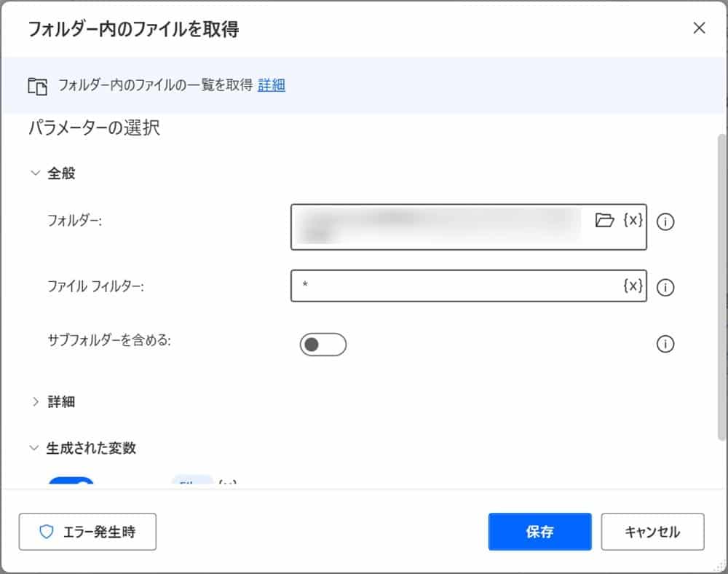Enable the サブフォルダーを含める toggle
This screenshot has width=728, height=574.
coord(323,345)
